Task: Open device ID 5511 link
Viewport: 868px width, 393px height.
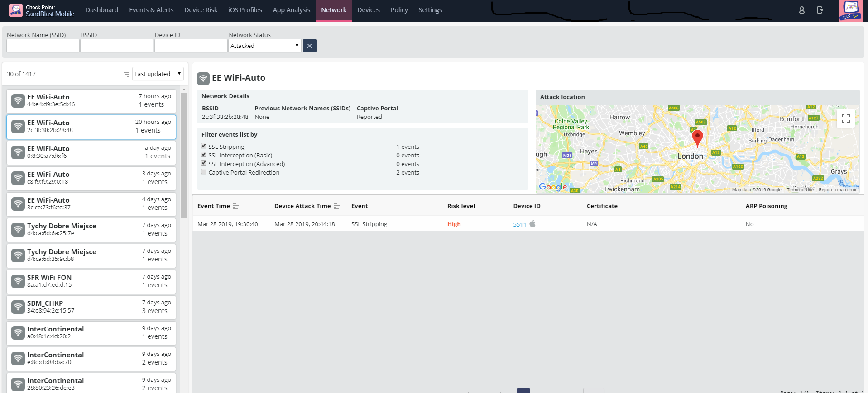Action: coord(520,224)
